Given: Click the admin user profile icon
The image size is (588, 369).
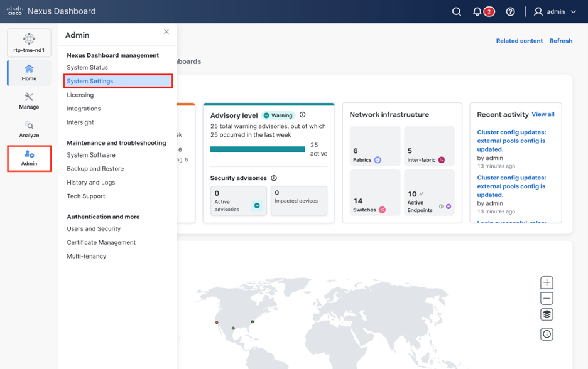Looking at the screenshot, I should [538, 12].
